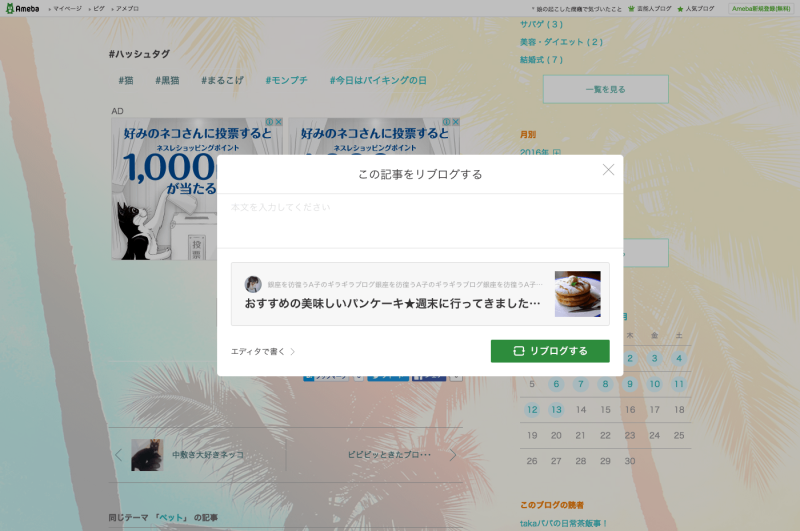
Task: Open the エディタで書く link
Action: (x=258, y=351)
